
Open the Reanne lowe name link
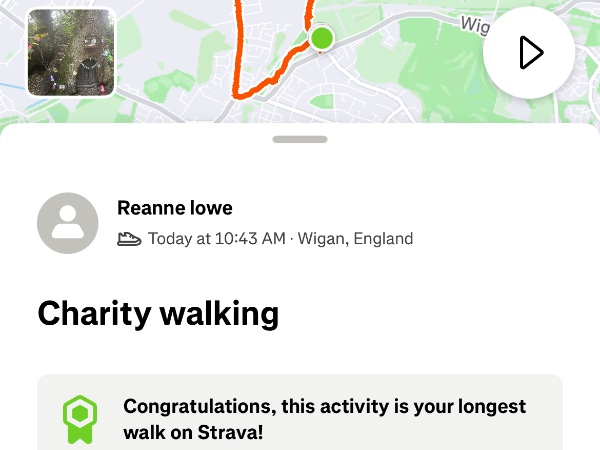coord(175,208)
